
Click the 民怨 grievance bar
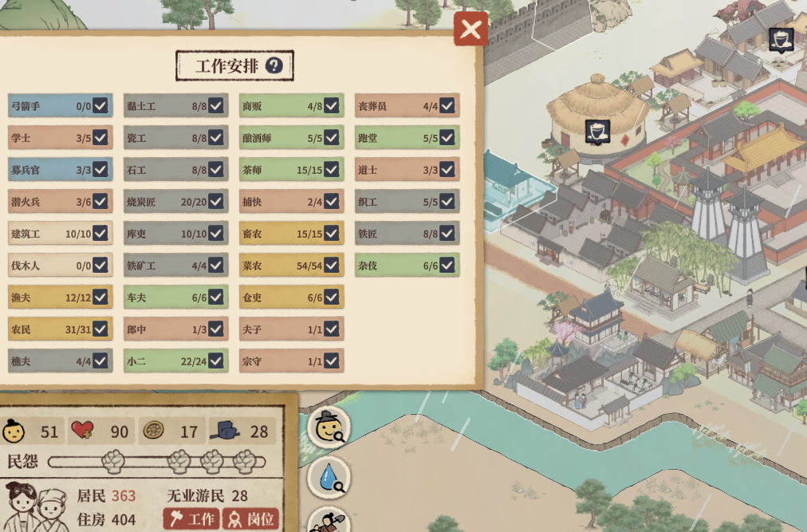[x=157, y=462]
